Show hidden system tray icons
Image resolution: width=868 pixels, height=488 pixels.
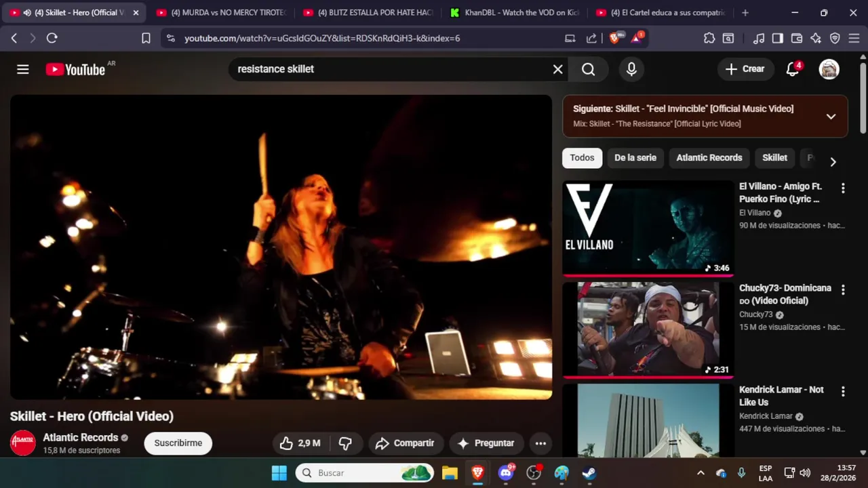[x=701, y=473]
